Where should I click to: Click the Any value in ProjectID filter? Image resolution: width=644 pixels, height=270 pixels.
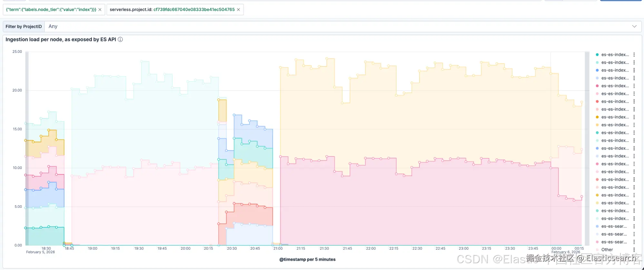click(x=53, y=26)
